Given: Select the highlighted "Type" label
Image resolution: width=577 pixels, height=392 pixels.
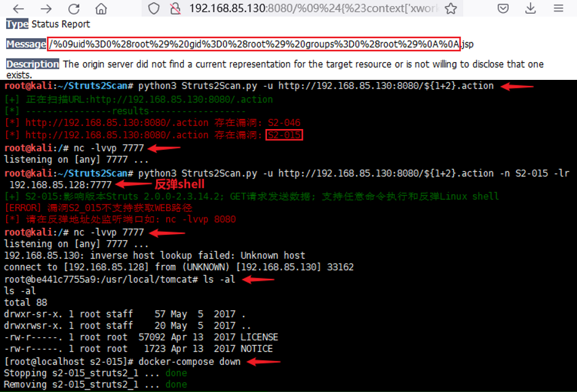Looking at the screenshot, I should 17,24.
